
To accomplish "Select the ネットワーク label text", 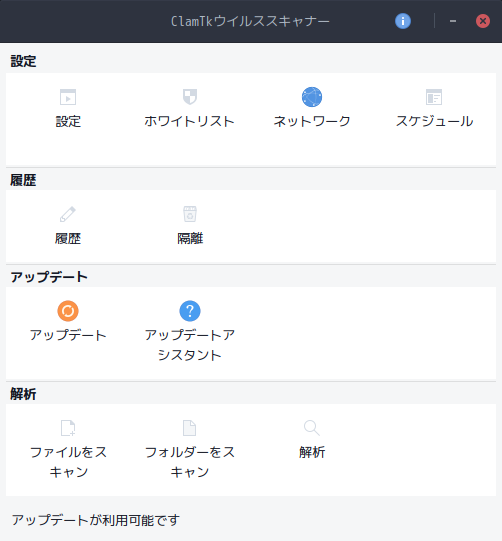I will [312, 121].
